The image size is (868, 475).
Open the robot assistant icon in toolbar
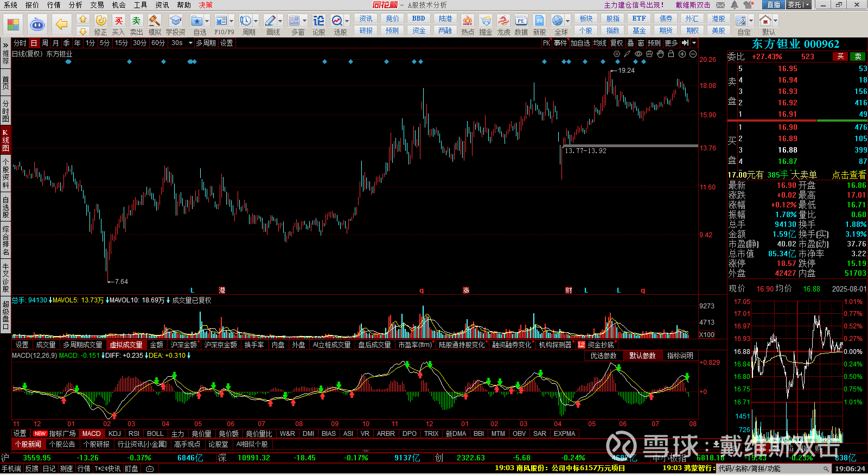point(37,24)
